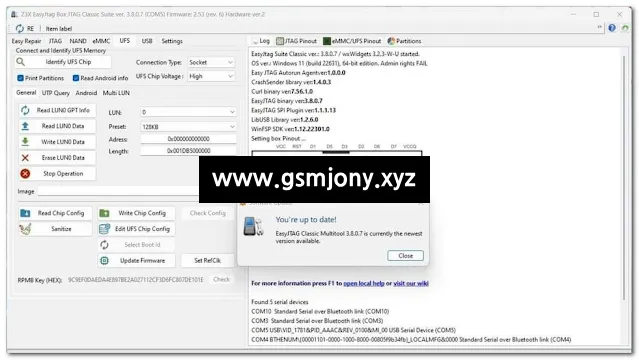Click the COM3 Standard Serial log line
The image size is (639, 360).
coord(317,321)
